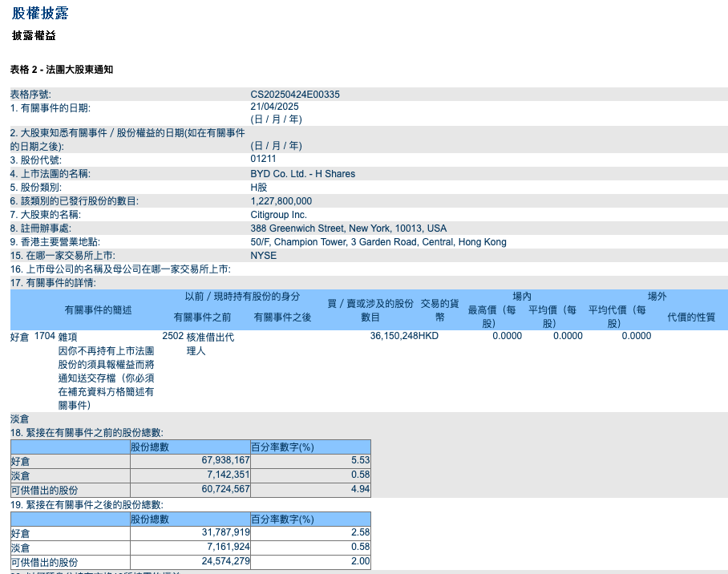Click lending pool percentage 2.00 after event
Screen dimensions: 728x574
[360, 561]
